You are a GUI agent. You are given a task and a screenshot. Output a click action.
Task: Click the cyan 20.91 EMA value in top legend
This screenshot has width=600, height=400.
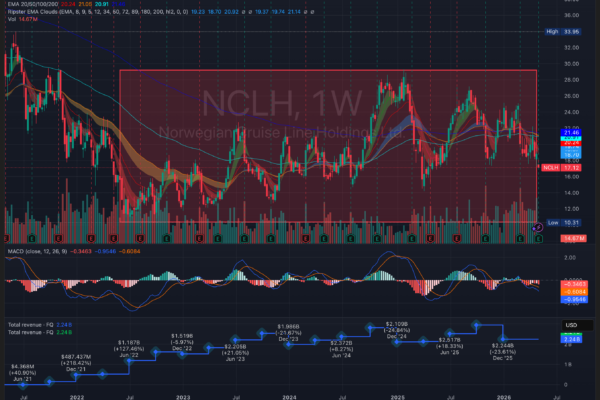coord(102,4)
